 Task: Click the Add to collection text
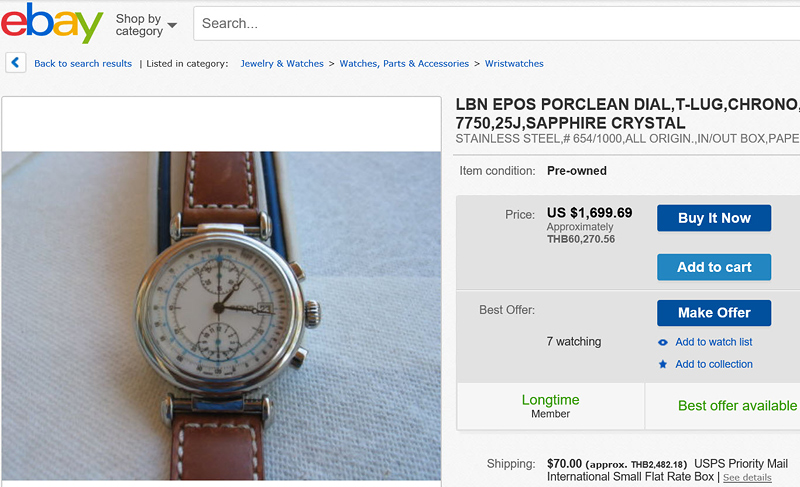[714, 364]
